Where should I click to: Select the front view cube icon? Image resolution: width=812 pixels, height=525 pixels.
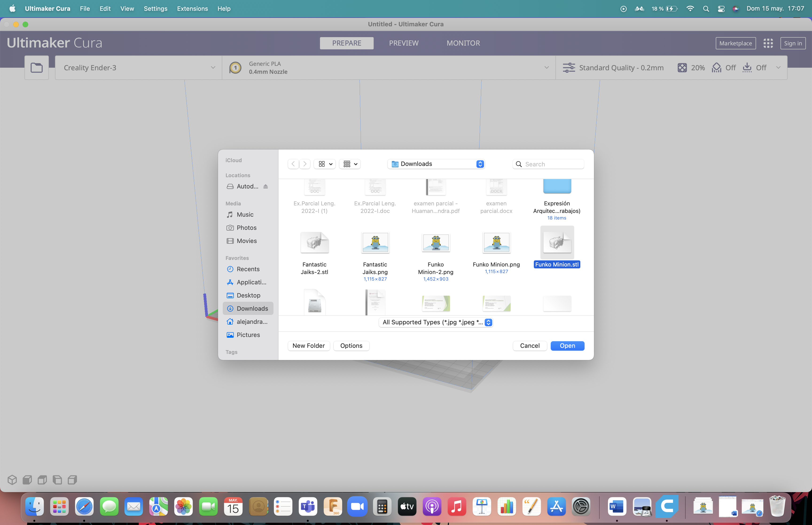[27, 480]
